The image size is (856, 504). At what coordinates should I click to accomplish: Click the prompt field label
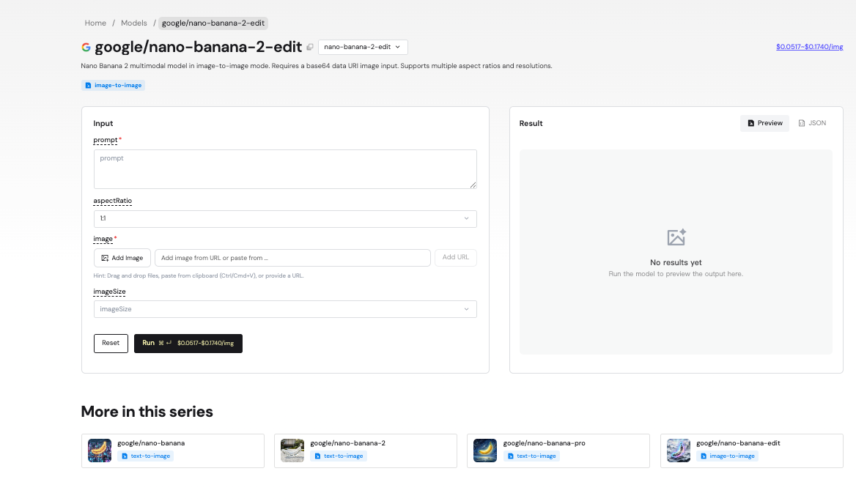106,140
